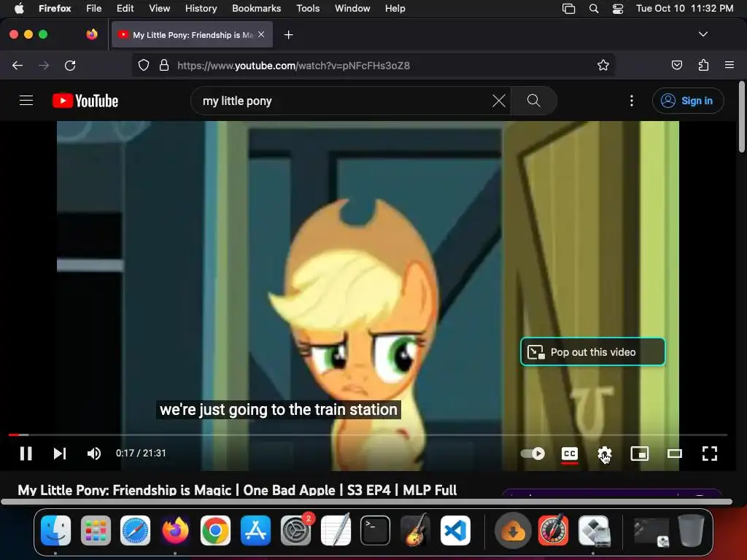Click Pop out this video
Viewport: 747px width, 560px height.
pyautogui.click(x=592, y=352)
